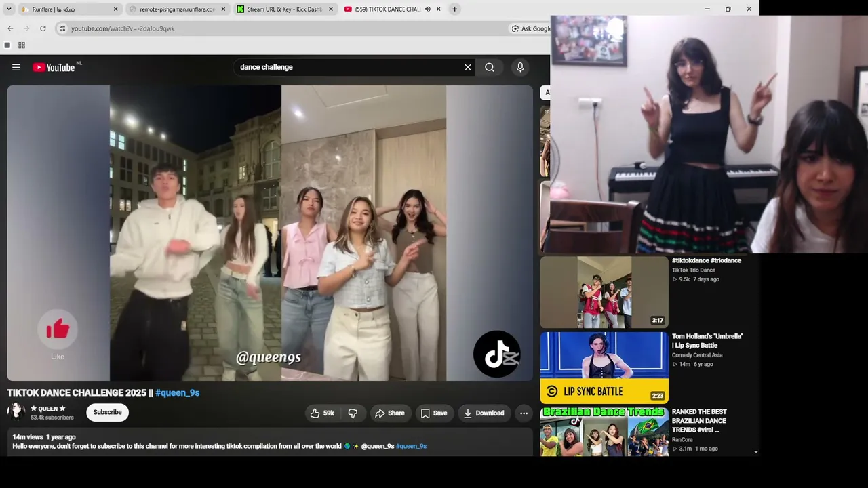This screenshot has height=488, width=868.
Task: Close the Kick Stream URL & Key tab
Action: coord(331,9)
